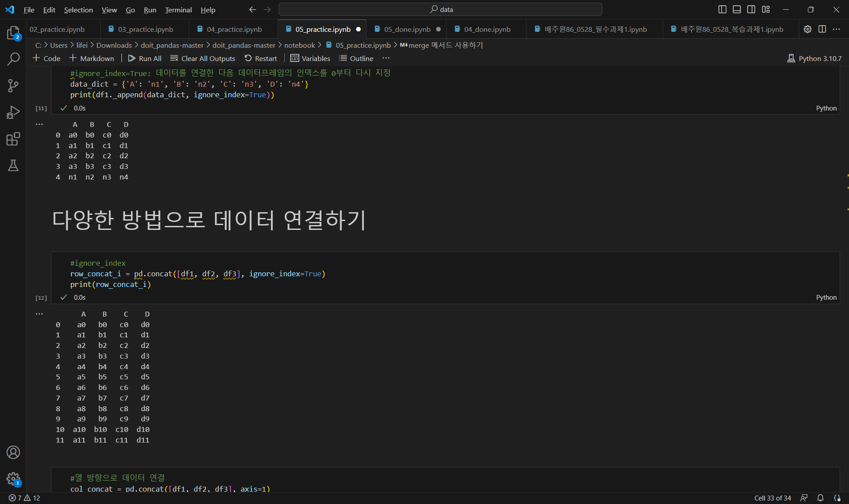Click the data search box in title bar
The image size is (849, 504).
click(x=440, y=9)
